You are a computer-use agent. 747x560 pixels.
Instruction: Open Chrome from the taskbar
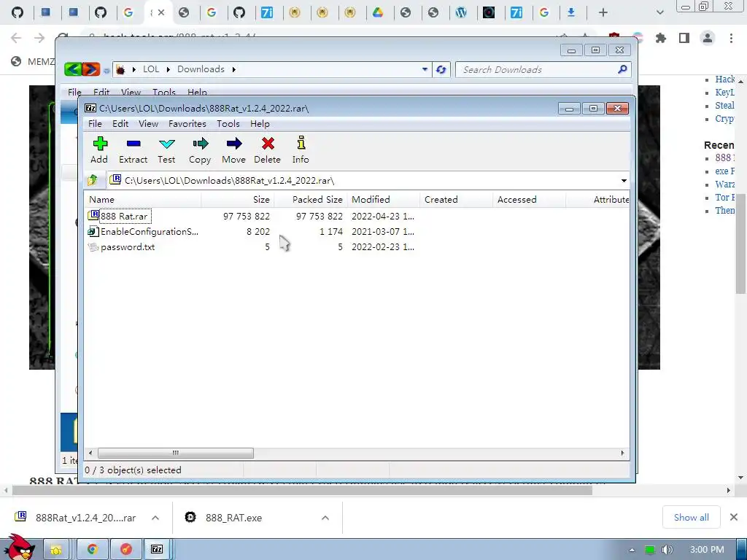93,550
